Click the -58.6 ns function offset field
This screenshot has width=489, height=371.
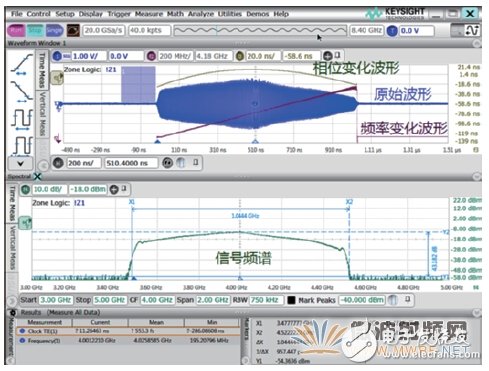(300, 56)
